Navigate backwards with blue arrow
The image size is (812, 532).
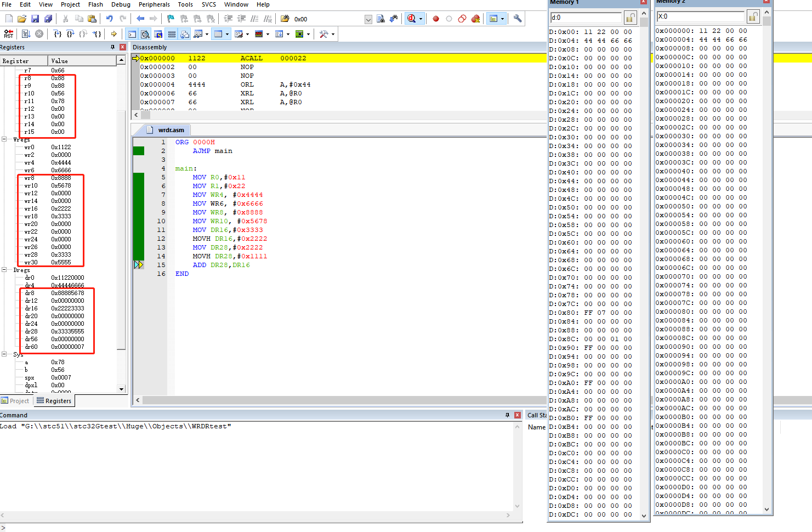click(x=140, y=19)
